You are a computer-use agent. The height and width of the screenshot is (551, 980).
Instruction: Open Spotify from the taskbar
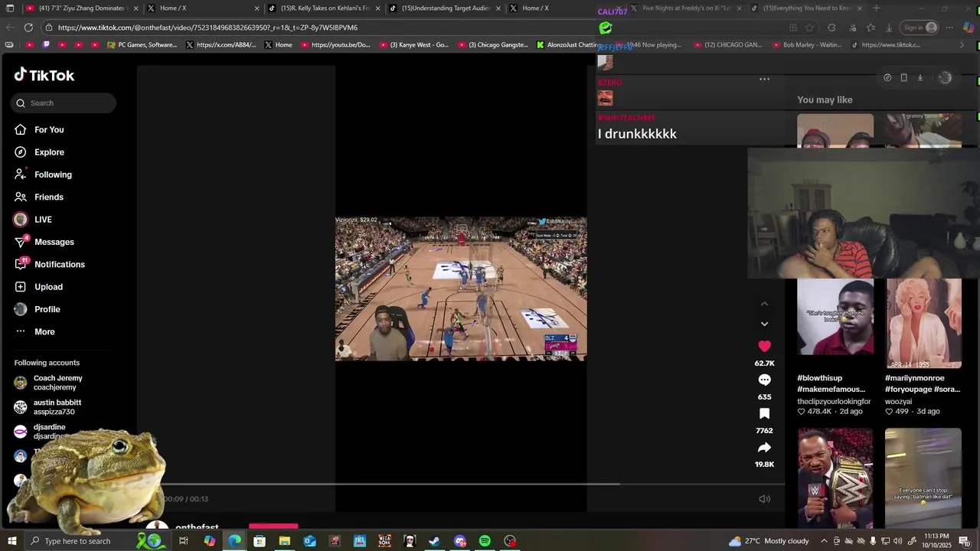pos(485,541)
